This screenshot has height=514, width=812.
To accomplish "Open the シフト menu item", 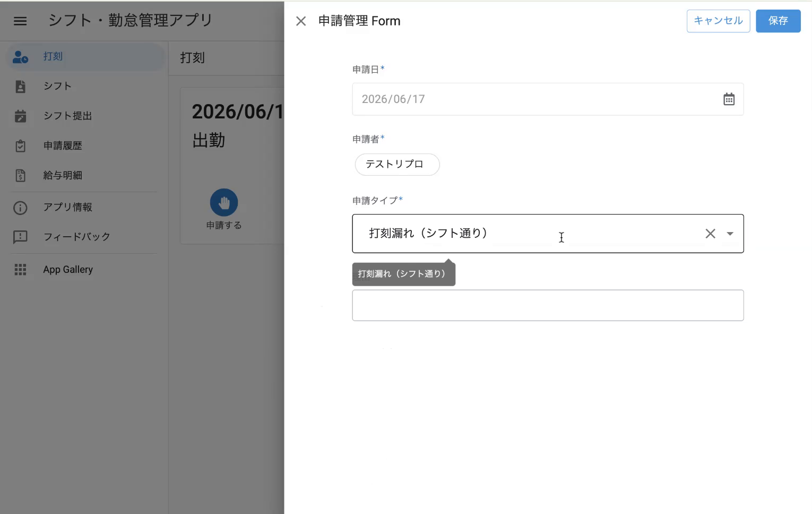I will click(x=86, y=87).
